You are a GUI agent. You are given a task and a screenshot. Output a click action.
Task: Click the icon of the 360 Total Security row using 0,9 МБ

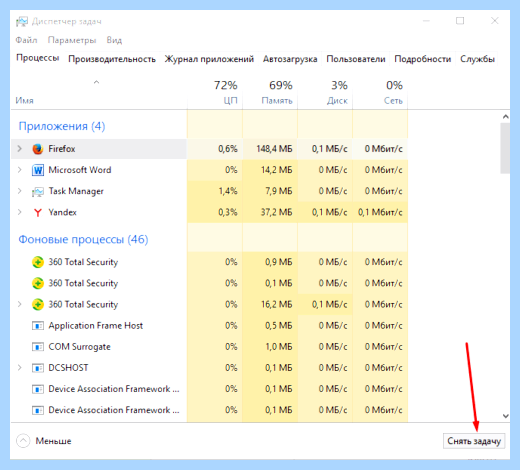38,262
